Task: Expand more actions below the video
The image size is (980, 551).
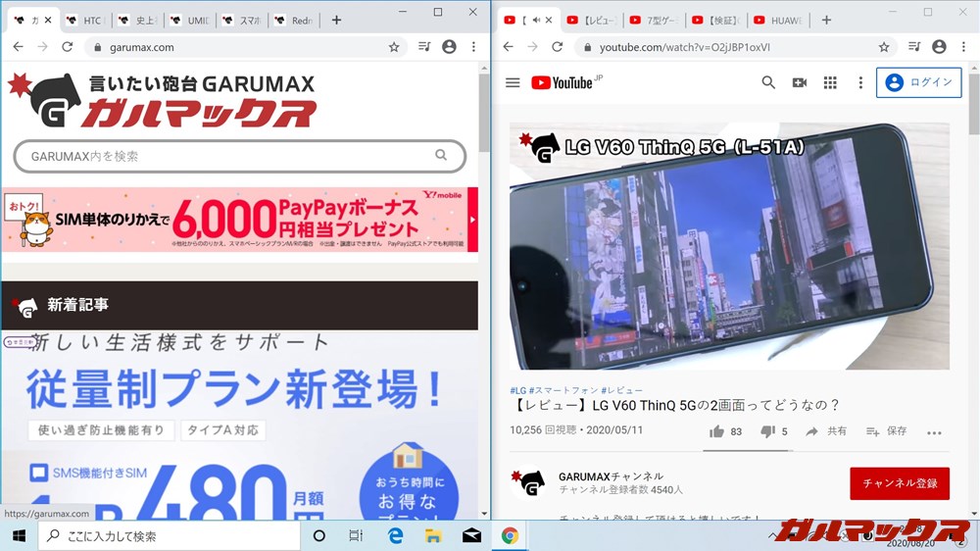Action: tap(934, 432)
